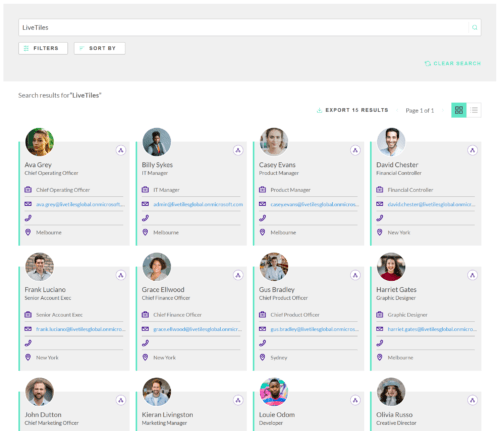The height and width of the screenshot is (431, 500).
Task: Open Frank Luciano's profile photo
Action: coord(40,267)
